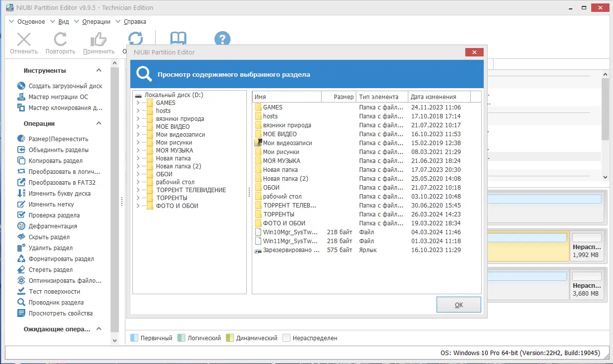Click the Отменить undo toolbar icon
The height and width of the screenshot is (364, 613).
24,39
